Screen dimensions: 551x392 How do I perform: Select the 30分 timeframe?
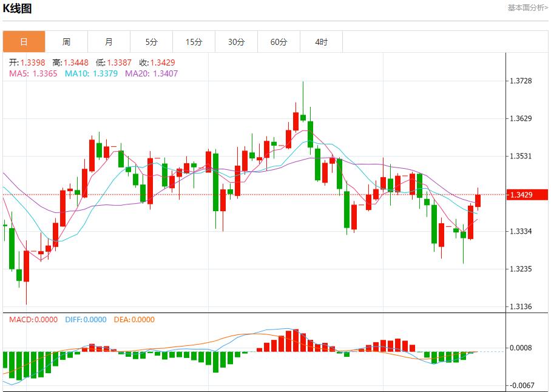(x=236, y=42)
